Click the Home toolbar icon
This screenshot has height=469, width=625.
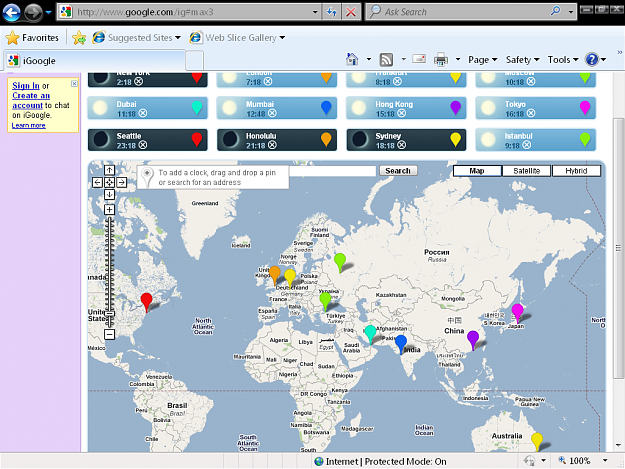(352, 59)
